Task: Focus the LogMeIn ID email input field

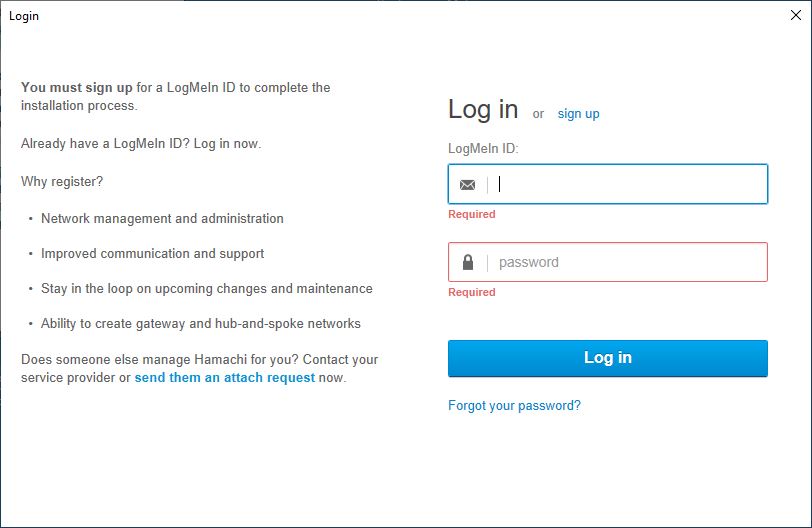Action: [x=607, y=184]
